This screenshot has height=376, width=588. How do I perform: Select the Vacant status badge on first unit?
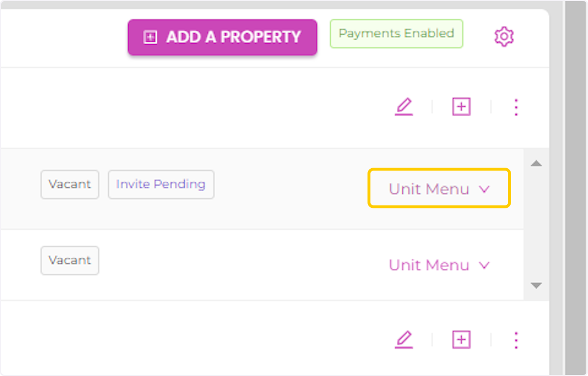coord(70,184)
